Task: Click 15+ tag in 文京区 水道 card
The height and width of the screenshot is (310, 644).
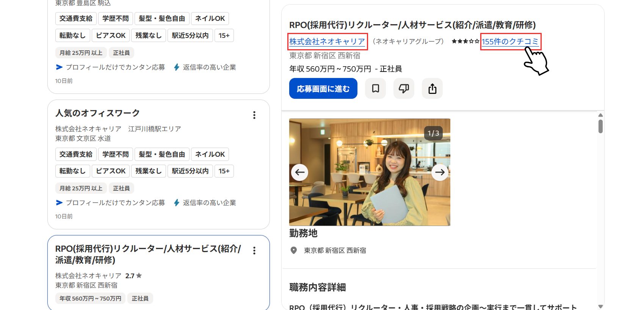Action: point(224,171)
